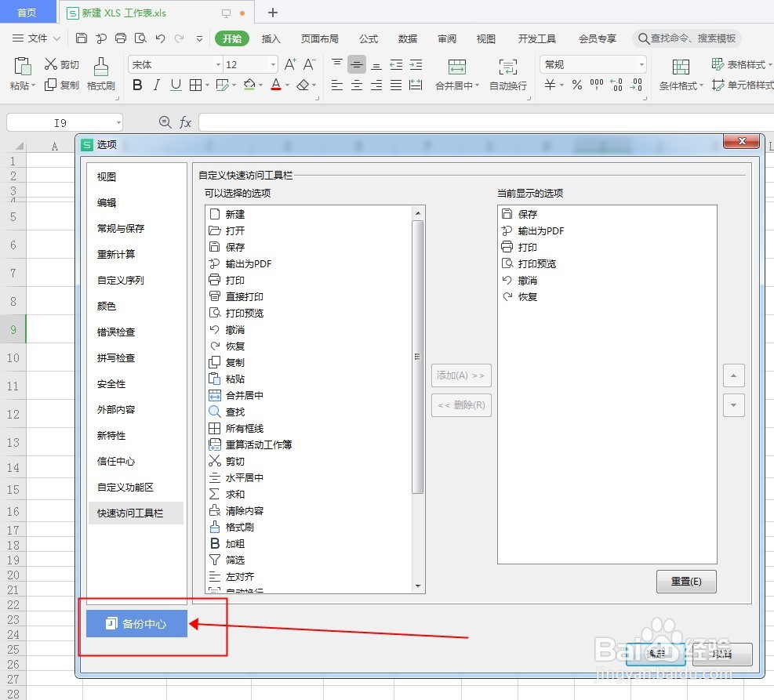774x700 pixels.
Task: Switch to the 公式 ribbon tab
Action: pyautogui.click(x=369, y=38)
